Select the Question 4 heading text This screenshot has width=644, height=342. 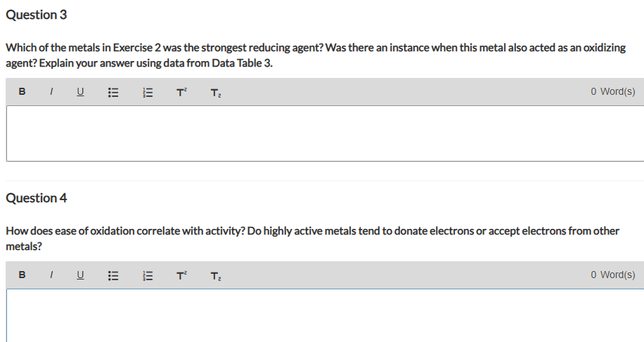click(36, 198)
